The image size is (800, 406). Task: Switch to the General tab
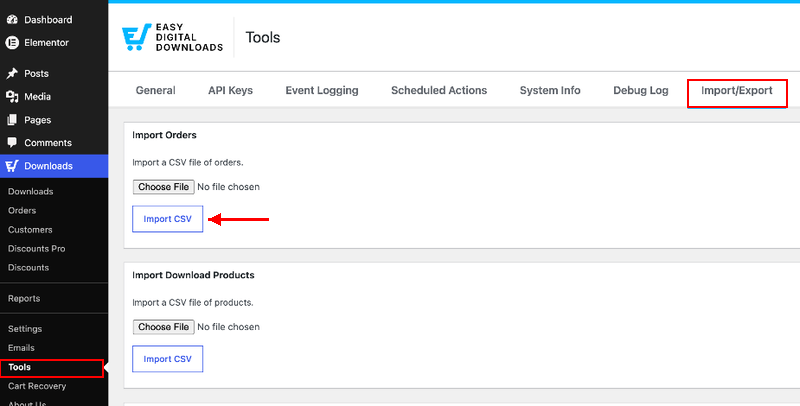pyautogui.click(x=156, y=91)
